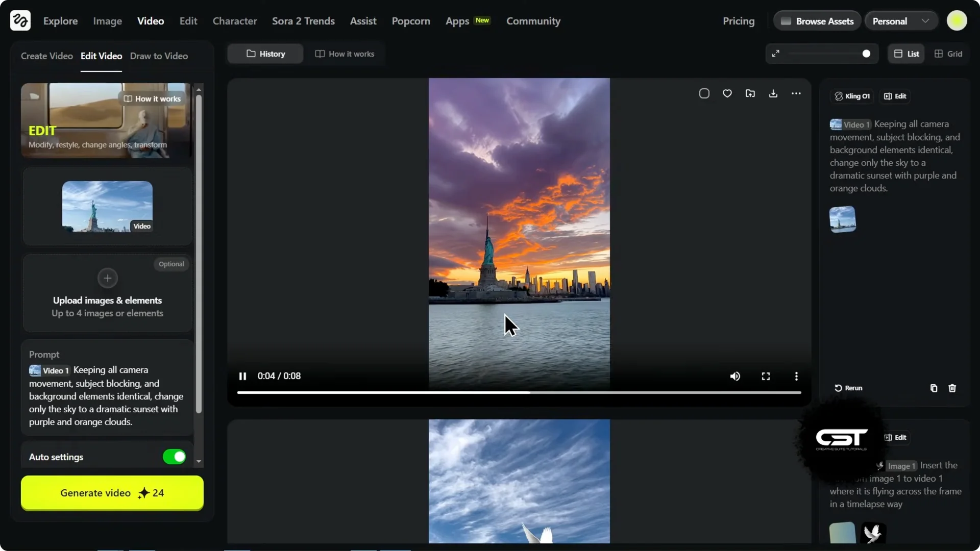The height and width of the screenshot is (551, 980).
Task: Click the trash delete icon in the details panel
Action: pos(952,388)
